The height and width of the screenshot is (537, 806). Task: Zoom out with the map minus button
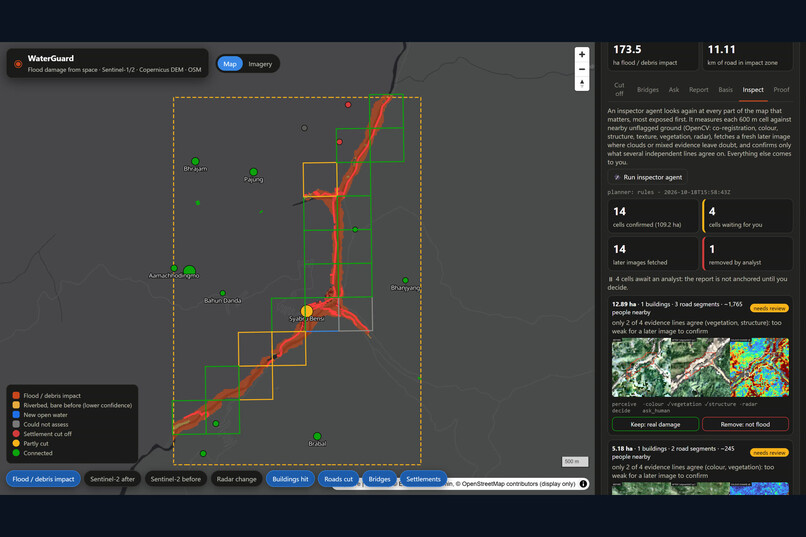pos(581,69)
